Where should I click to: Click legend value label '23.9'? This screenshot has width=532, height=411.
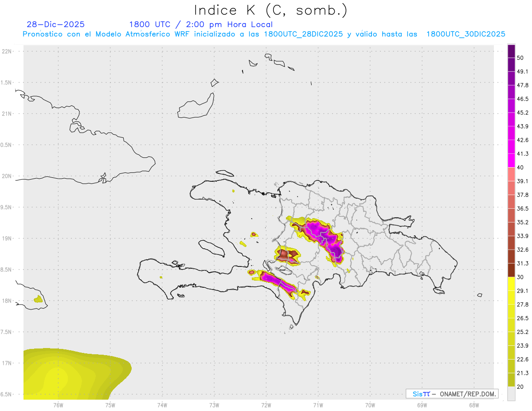(523, 345)
